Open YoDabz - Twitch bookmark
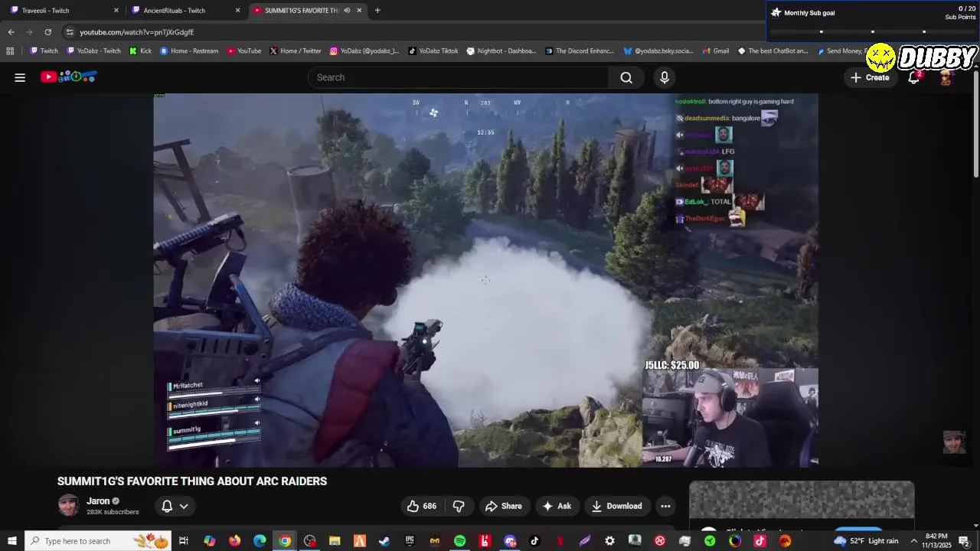Viewport: 980px width, 551px height. [x=94, y=51]
